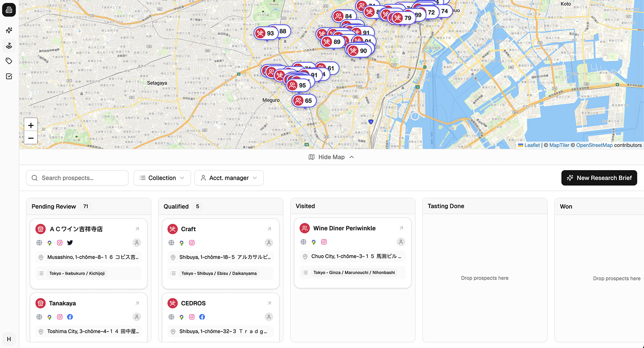
Task: Open Facebook link for CEDROS
Action: tap(202, 317)
